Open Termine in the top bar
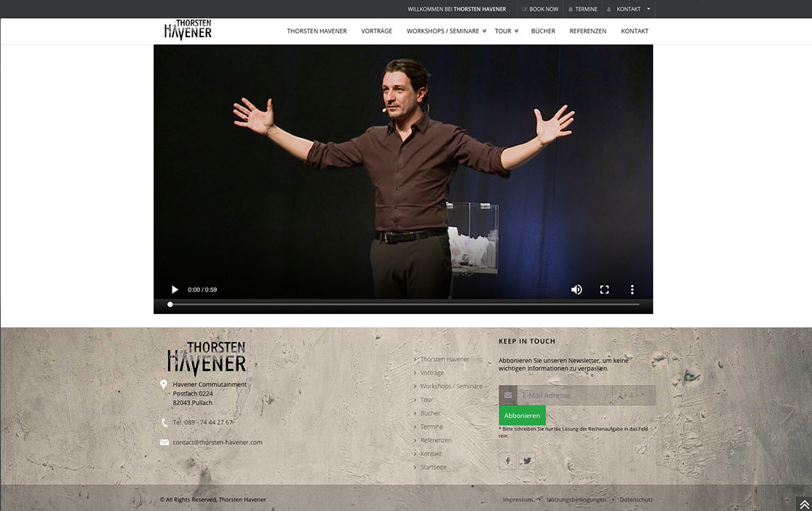The image size is (812, 511). (x=583, y=9)
